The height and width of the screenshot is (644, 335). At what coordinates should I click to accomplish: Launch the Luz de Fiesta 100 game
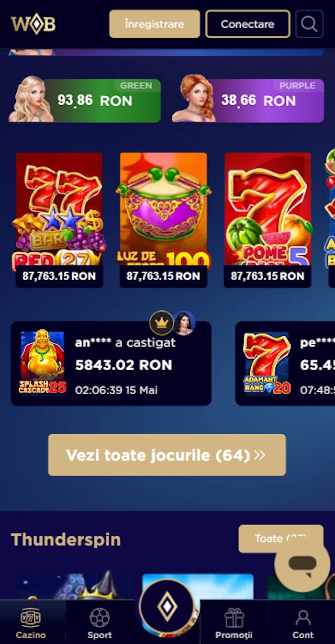(164, 220)
